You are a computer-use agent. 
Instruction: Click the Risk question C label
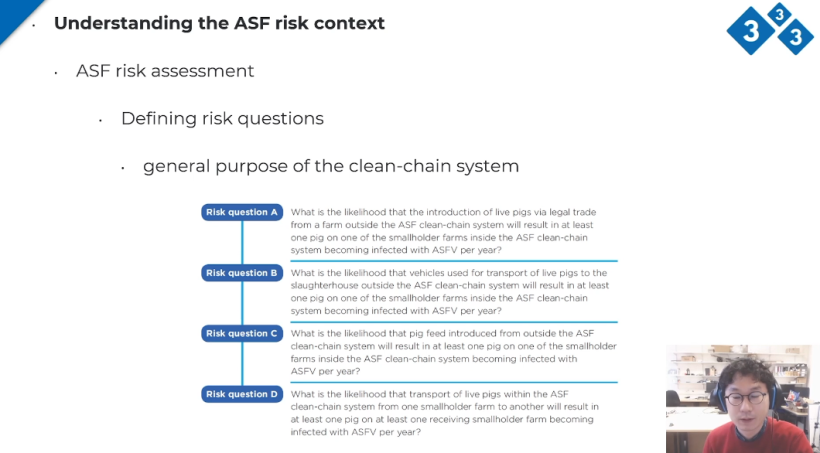pos(242,334)
